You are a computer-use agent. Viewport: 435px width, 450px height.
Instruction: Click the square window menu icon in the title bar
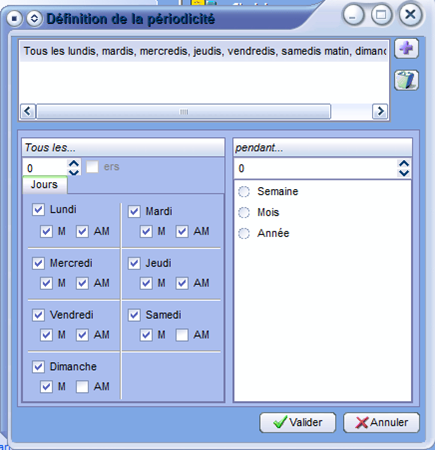click(14, 19)
